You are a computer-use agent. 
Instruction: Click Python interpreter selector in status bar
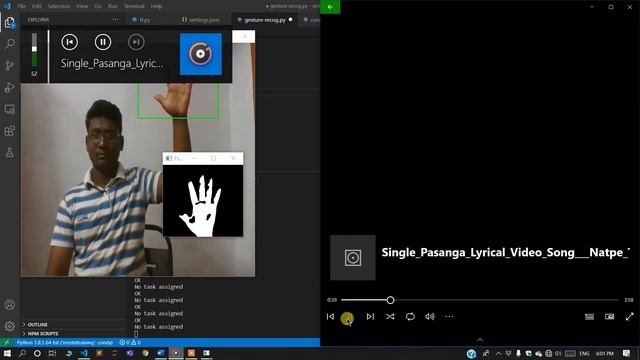point(65,342)
